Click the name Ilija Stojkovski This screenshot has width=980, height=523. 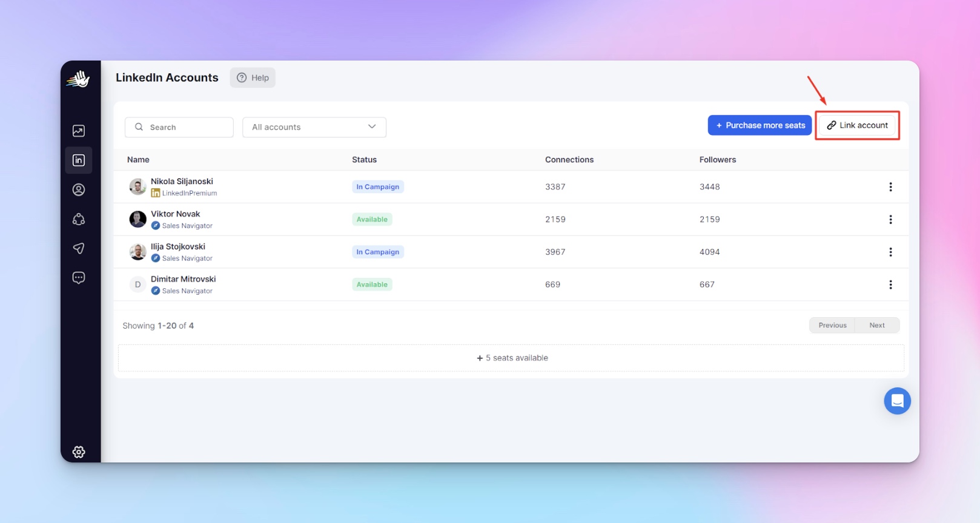178,246
